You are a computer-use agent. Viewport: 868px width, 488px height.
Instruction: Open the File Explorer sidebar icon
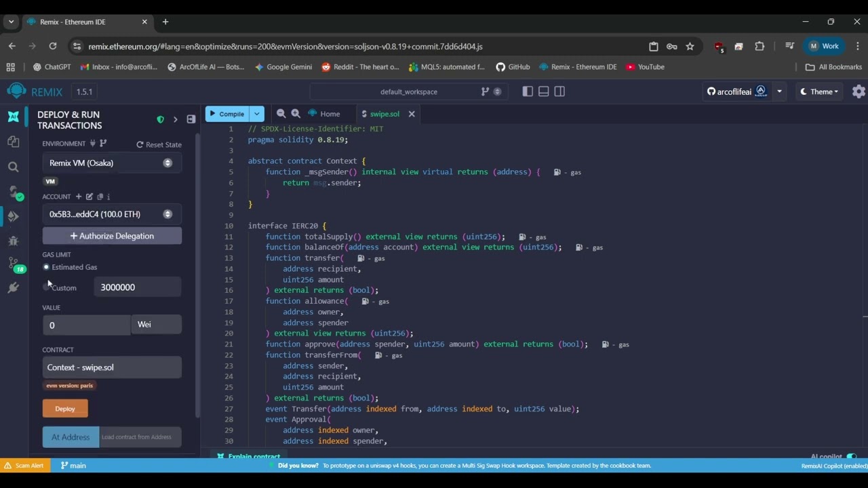13,142
